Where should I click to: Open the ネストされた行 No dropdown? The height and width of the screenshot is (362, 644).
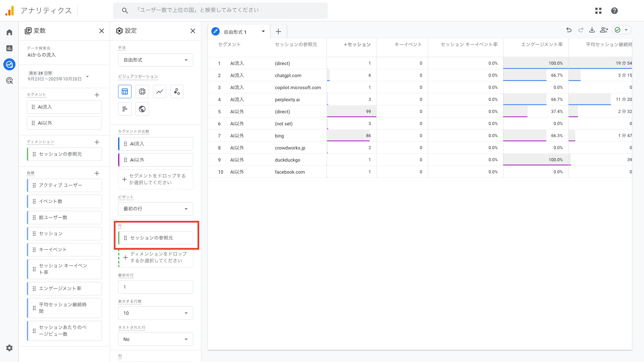[x=155, y=339]
